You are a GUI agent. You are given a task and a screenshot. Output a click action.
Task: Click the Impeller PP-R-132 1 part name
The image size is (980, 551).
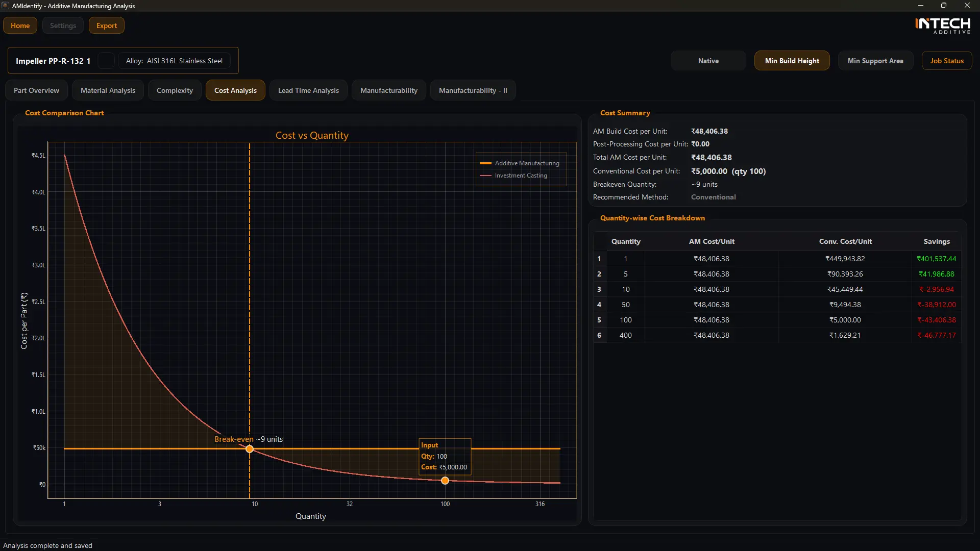pyautogui.click(x=53, y=61)
